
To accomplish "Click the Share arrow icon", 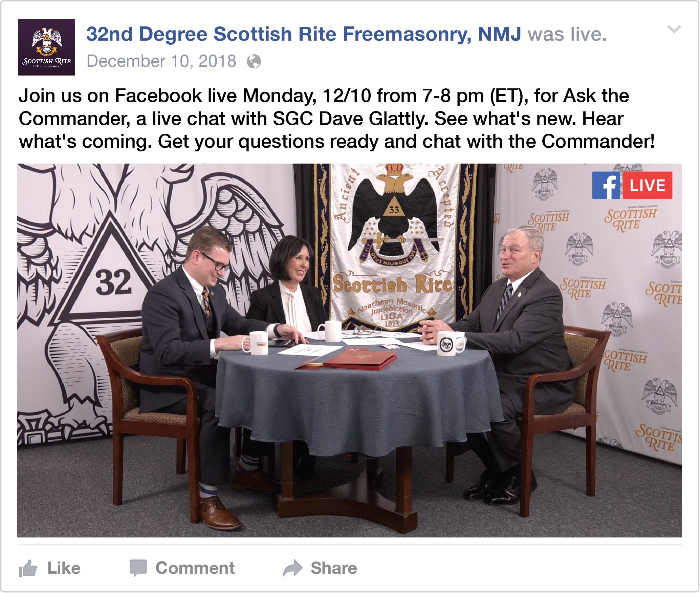I will (x=292, y=568).
